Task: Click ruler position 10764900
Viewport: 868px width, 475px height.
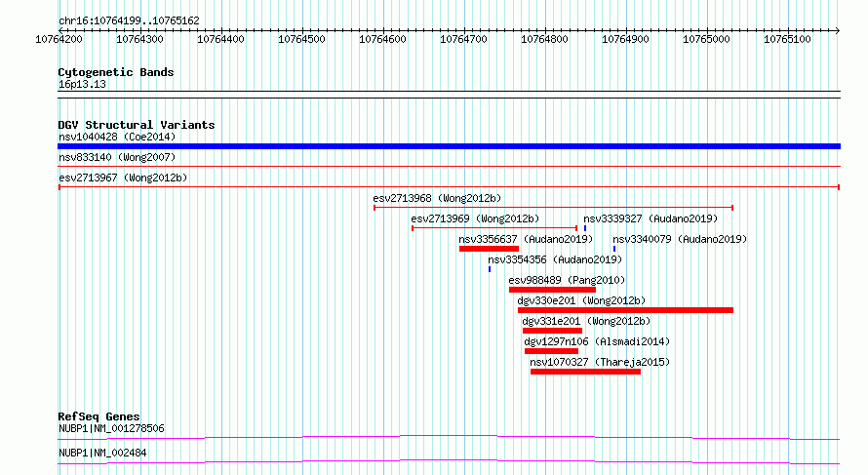Action: [x=625, y=39]
